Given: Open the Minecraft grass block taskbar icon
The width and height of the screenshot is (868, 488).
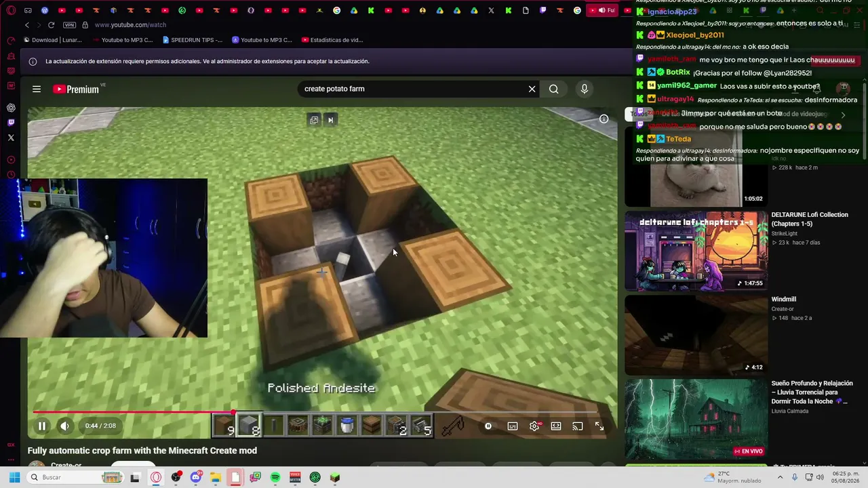Looking at the screenshot, I should (334, 477).
